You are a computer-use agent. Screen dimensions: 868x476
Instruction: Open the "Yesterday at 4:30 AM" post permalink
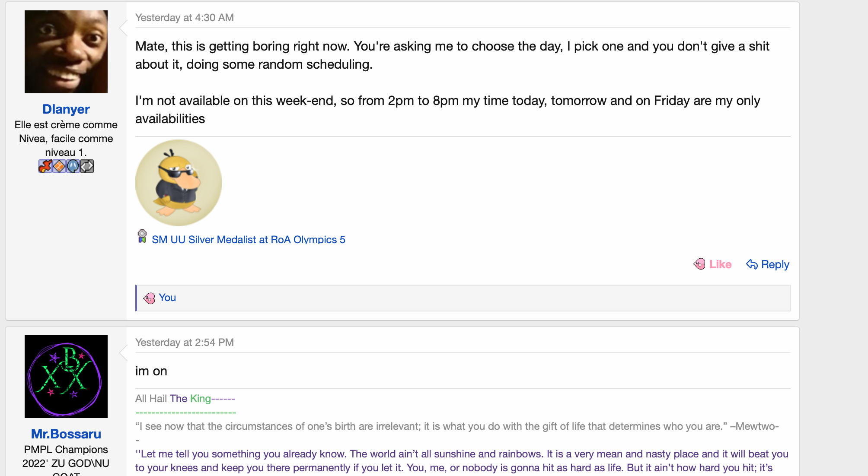[x=184, y=18]
